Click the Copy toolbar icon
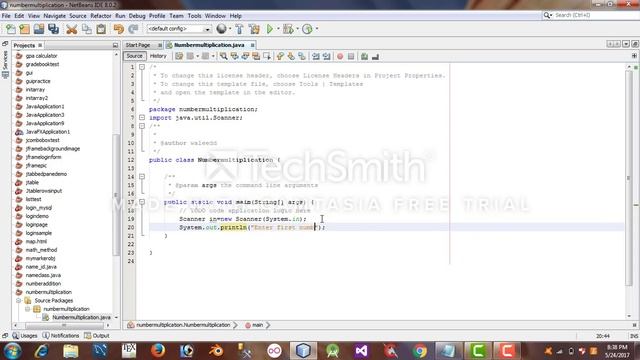Viewport: 640px width, 360px height. tap(87, 29)
